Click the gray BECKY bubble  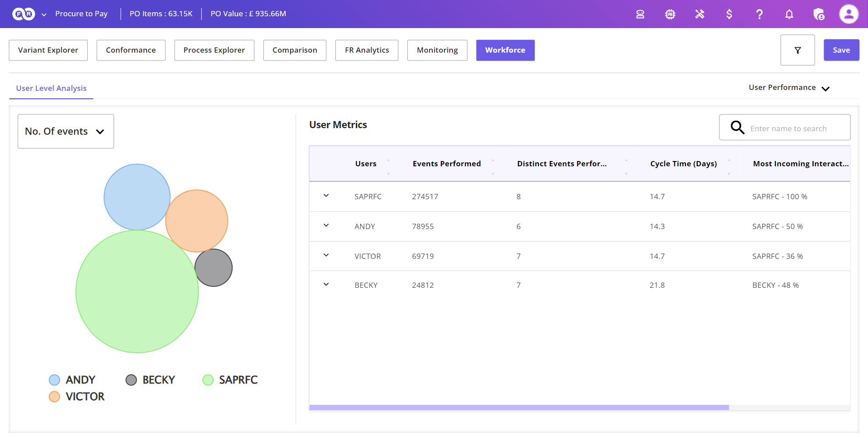tap(215, 269)
